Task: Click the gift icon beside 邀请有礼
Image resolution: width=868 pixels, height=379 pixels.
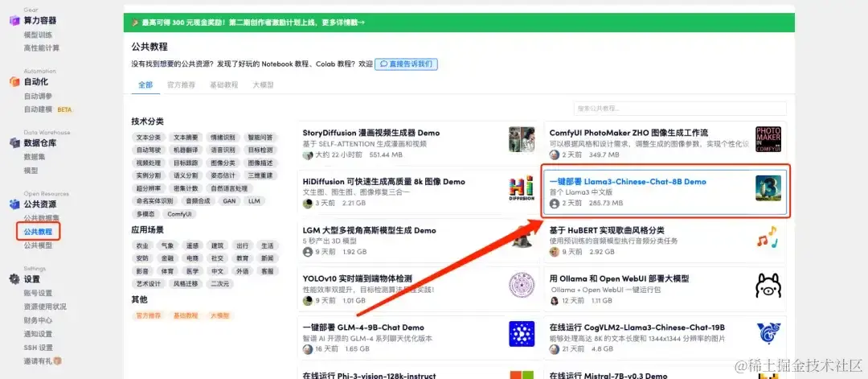Action: pyautogui.click(x=58, y=361)
